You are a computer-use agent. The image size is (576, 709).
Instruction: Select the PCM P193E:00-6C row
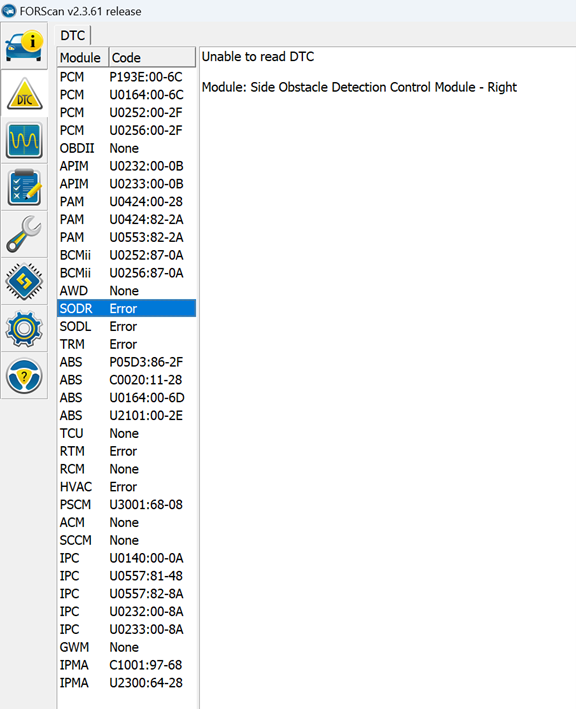127,77
